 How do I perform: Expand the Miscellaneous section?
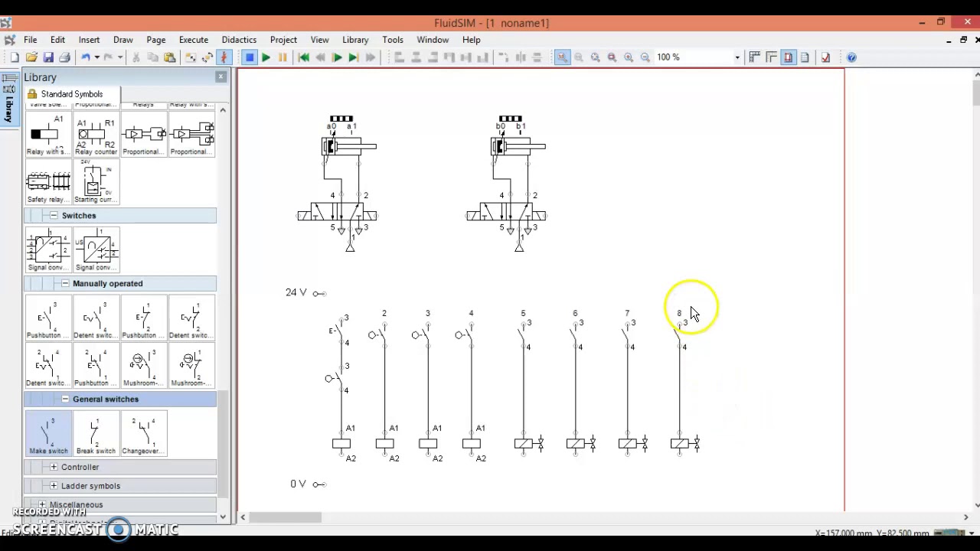[42, 505]
